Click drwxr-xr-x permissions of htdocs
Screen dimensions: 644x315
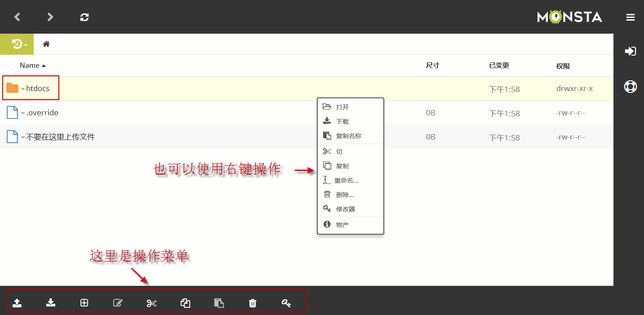click(574, 88)
